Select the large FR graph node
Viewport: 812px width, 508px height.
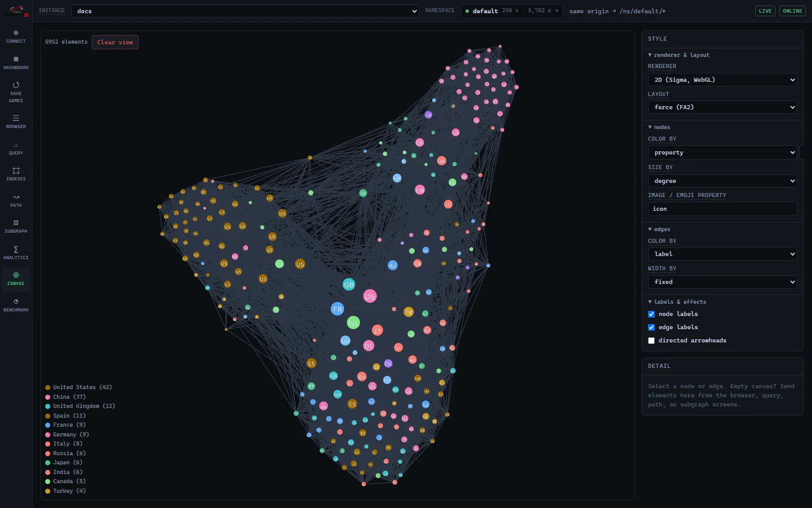coord(337,309)
